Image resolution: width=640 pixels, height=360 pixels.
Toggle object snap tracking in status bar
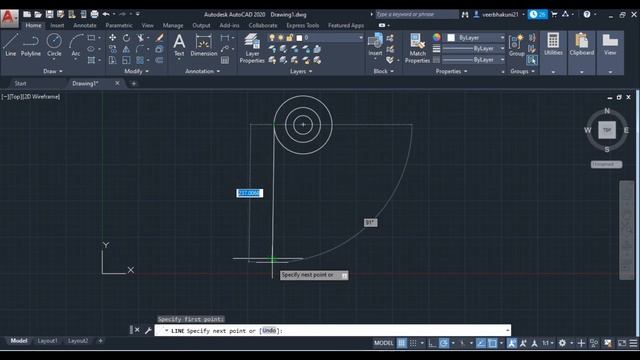(481, 343)
